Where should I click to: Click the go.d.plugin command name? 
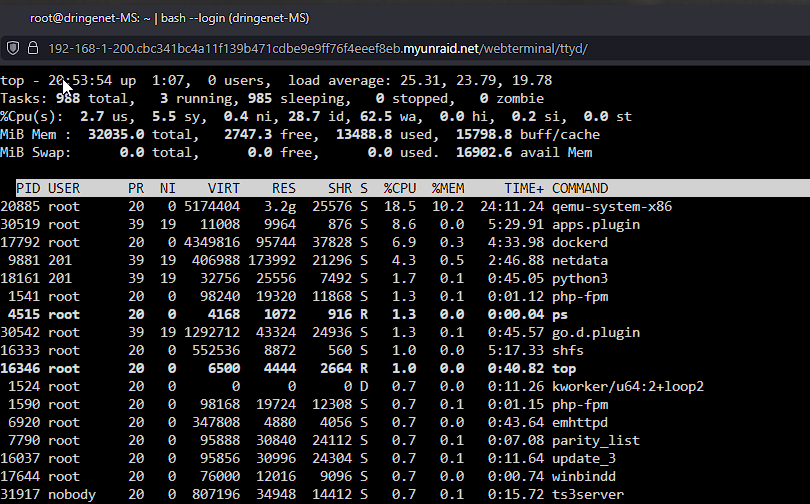pyautogui.click(x=596, y=333)
